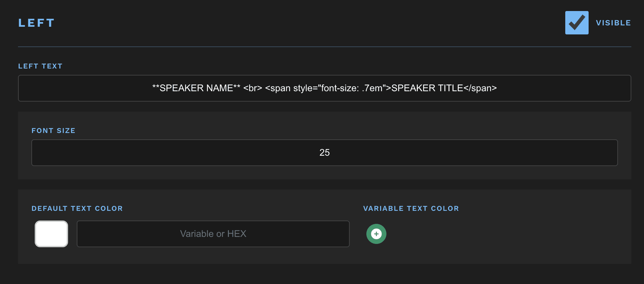This screenshot has width=644, height=284.
Task: Click the FONT SIZE label
Action: 53,131
